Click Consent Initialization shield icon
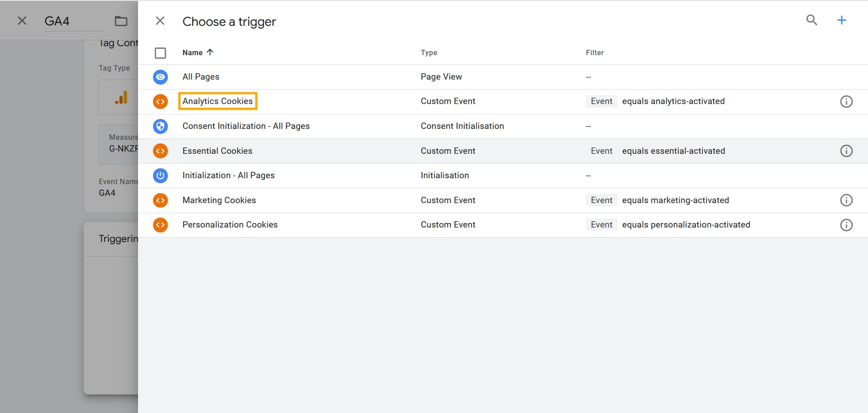This screenshot has height=413, width=868. (160, 126)
